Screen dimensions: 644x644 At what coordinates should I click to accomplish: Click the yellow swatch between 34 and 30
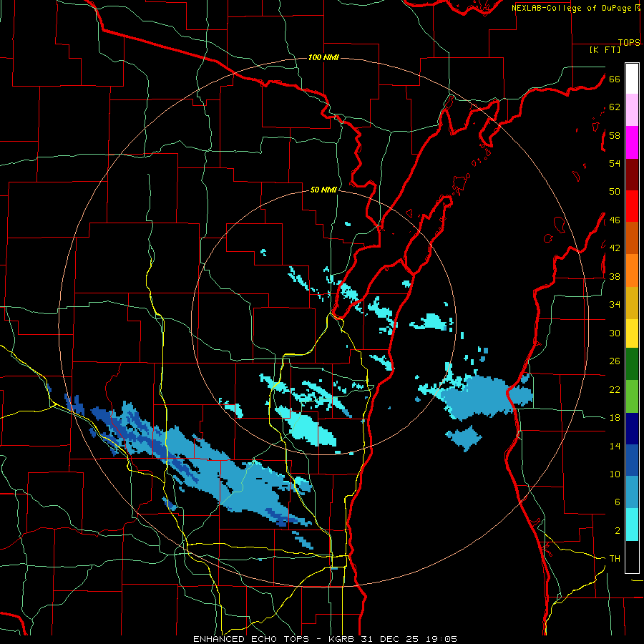[x=632, y=333]
